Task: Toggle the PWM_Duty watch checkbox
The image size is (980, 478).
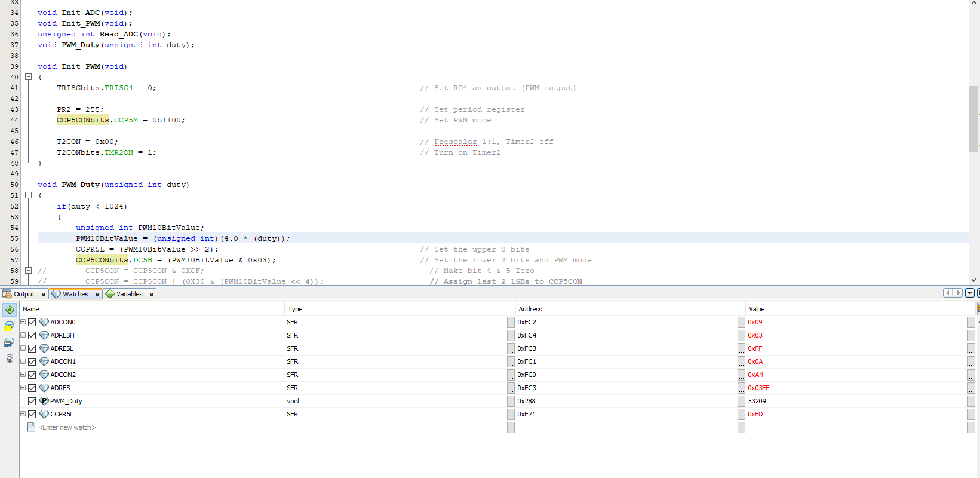Action: [32, 401]
